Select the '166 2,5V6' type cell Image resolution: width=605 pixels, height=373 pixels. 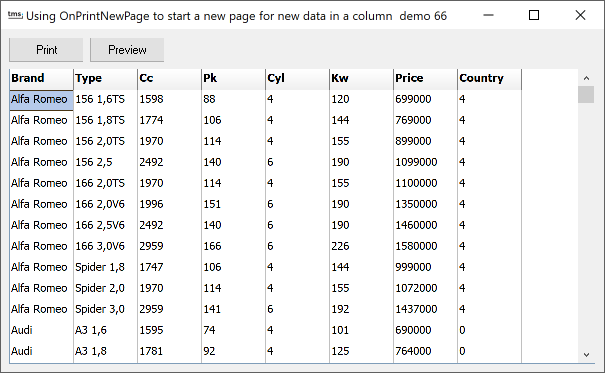[105, 225]
